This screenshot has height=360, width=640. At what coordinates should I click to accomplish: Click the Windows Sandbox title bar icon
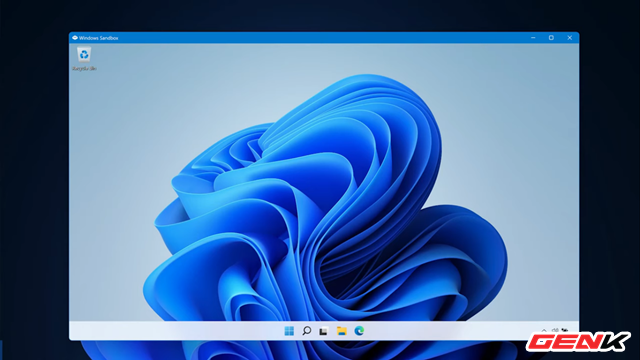coord(75,38)
